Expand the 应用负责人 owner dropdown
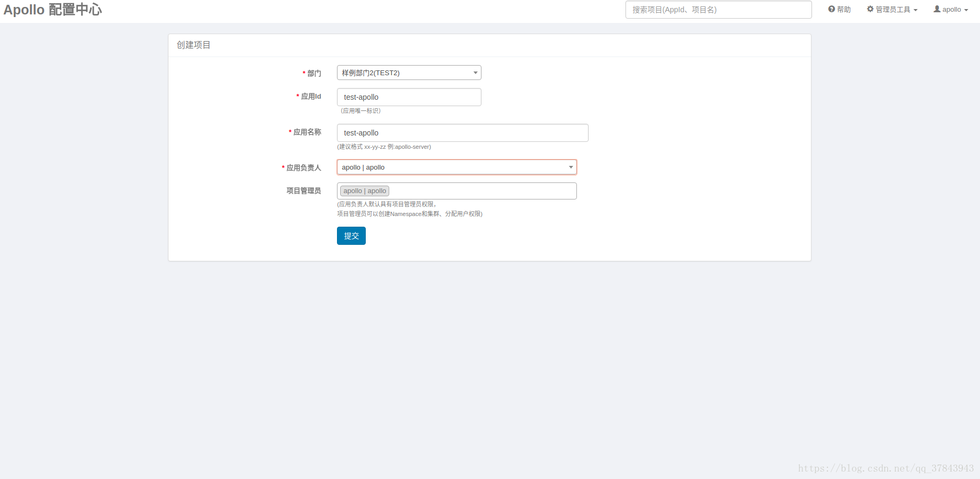The width and height of the screenshot is (980, 479). (x=456, y=167)
